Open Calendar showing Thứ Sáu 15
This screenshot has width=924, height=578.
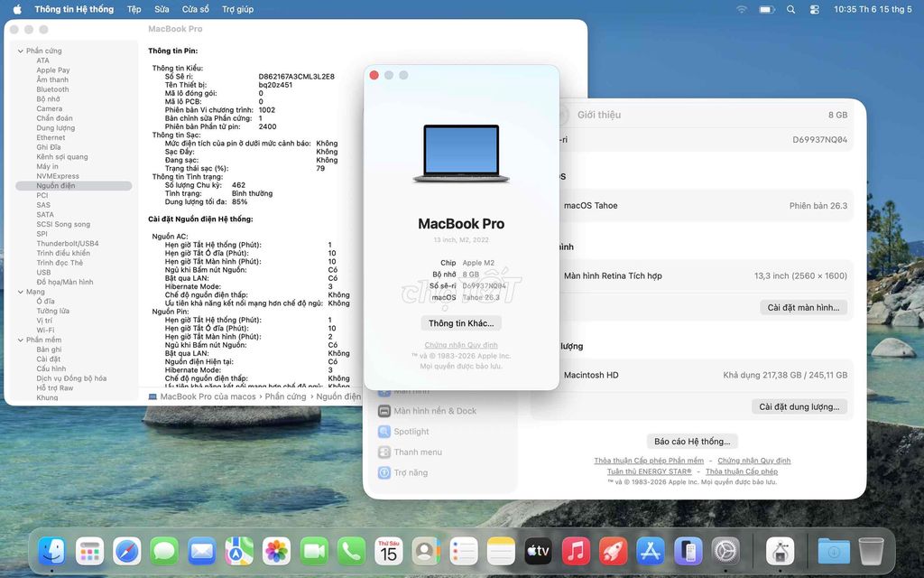click(389, 552)
